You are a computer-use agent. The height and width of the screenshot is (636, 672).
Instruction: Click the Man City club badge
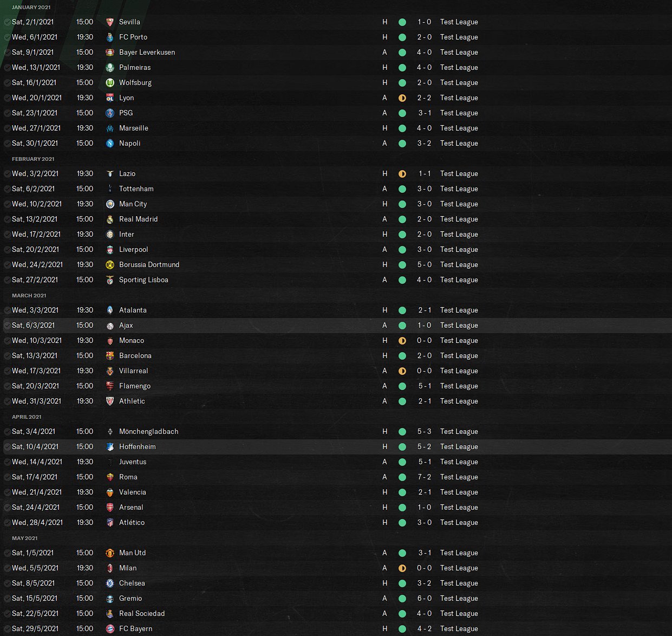pos(110,204)
